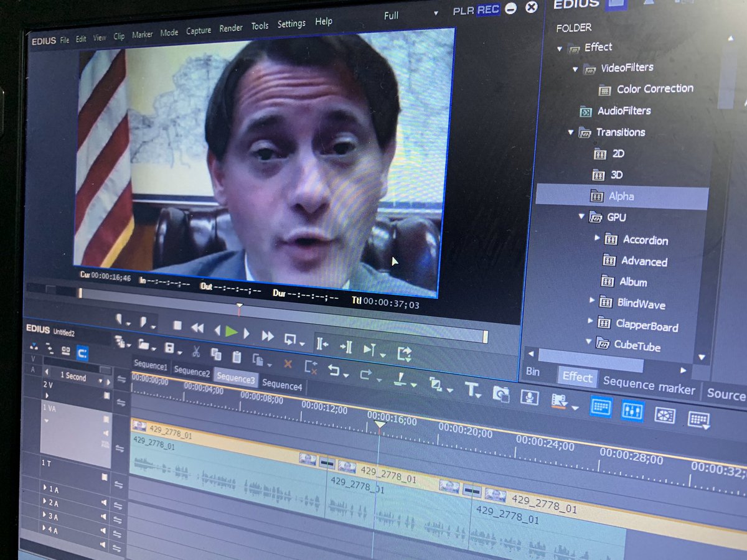Open the 1 Second timeline scale dropdown

pos(101,381)
